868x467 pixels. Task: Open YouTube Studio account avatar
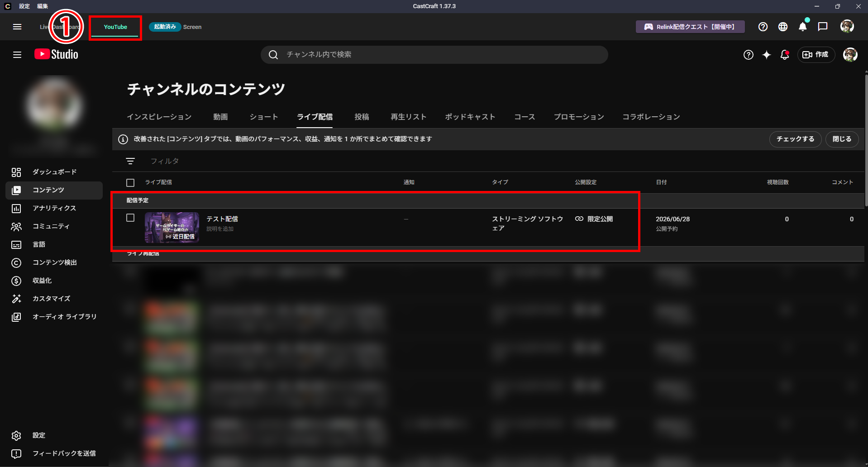(850, 55)
